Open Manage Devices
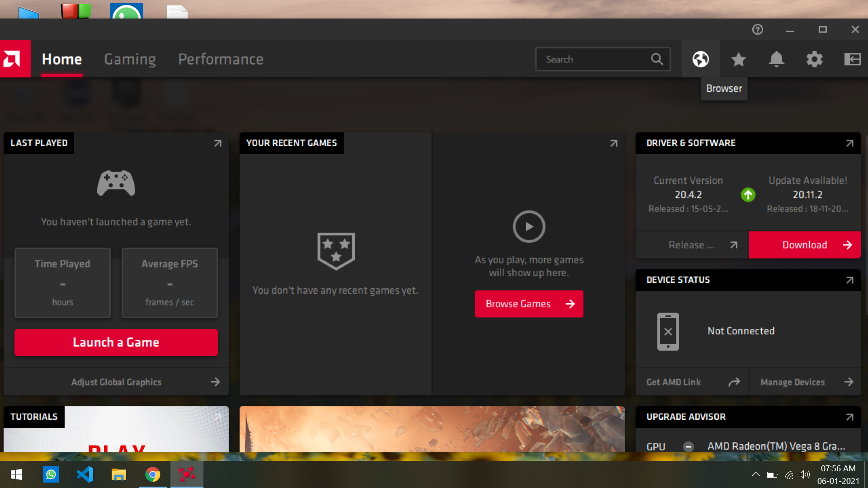Screen dimensions: 868x488 point(805,382)
